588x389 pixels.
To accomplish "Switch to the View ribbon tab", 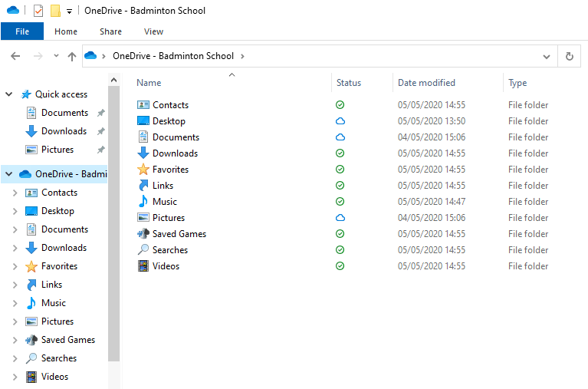I will pyautogui.click(x=153, y=31).
